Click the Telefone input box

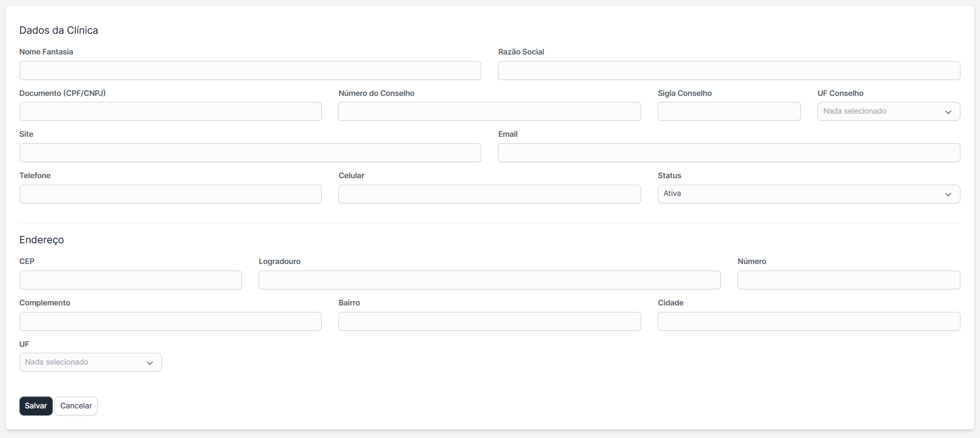170,194
